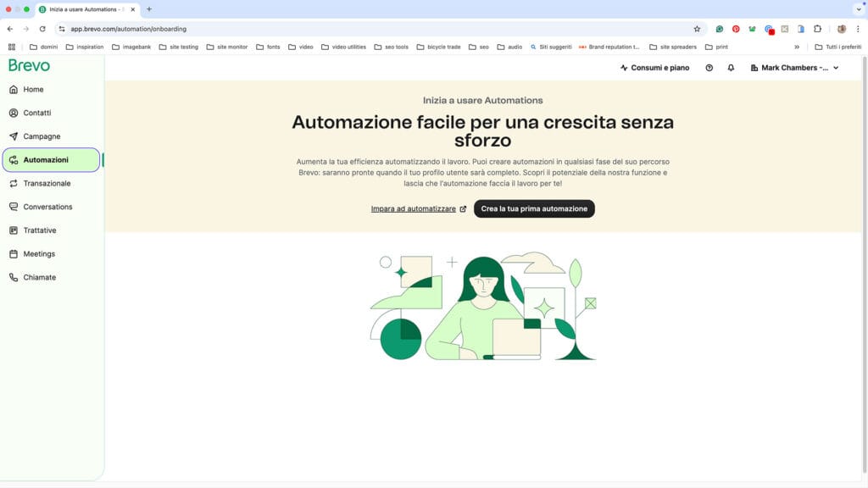This screenshot has width=868, height=488.
Task: Expand the hidden bookmarks overflow chevron
Action: point(796,47)
